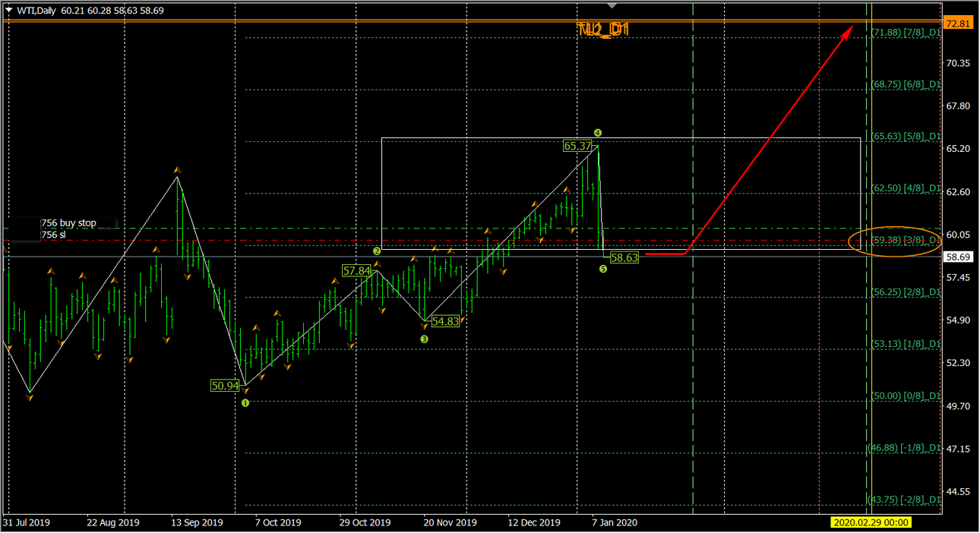Image resolution: width=980 pixels, height=533 pixels.
Task: Select the (46.88) [-1/8]_D1 level label
Action: pyautogui.click(x=905, y=448)
